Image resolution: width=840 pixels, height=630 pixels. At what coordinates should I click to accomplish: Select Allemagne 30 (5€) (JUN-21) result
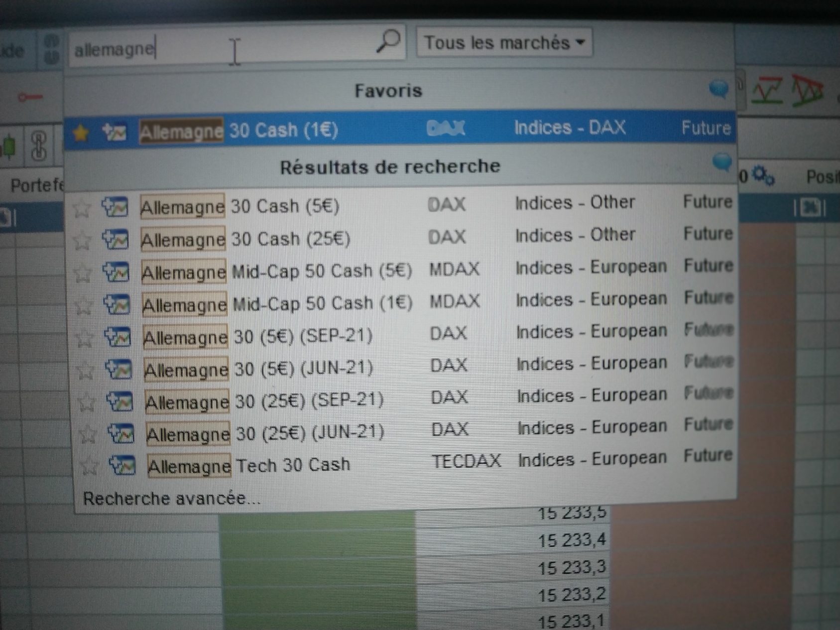403,367
